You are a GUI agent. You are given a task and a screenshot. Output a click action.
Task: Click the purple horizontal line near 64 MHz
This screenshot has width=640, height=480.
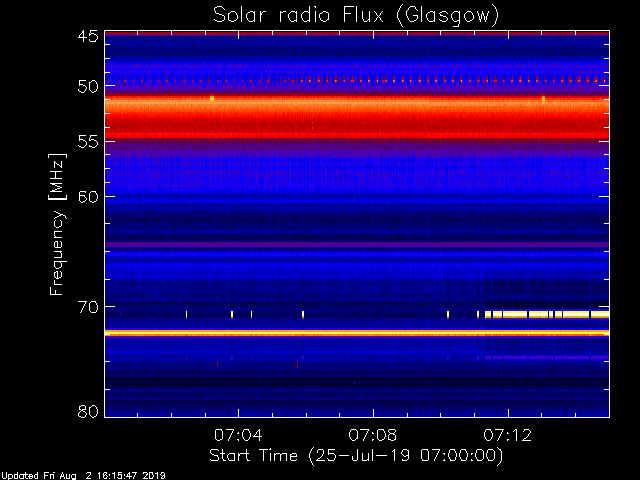tap(357, 244)
